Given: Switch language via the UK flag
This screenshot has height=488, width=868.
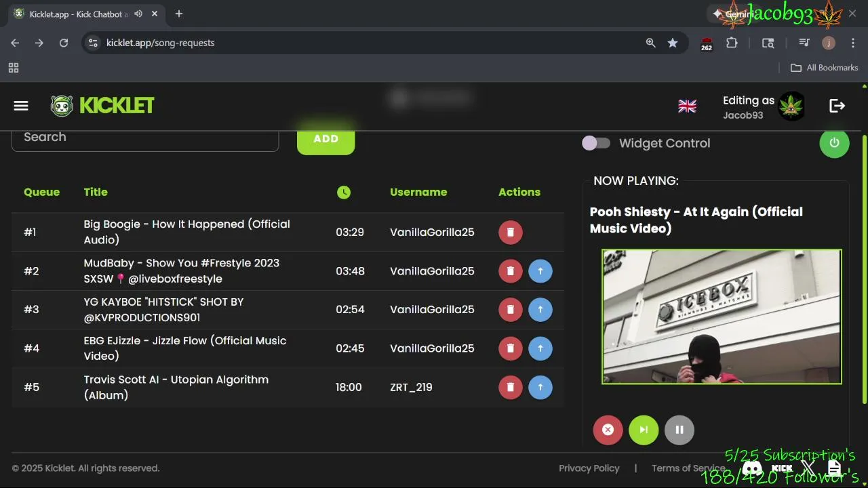Looking at the screenshot, I should point(687,106).
